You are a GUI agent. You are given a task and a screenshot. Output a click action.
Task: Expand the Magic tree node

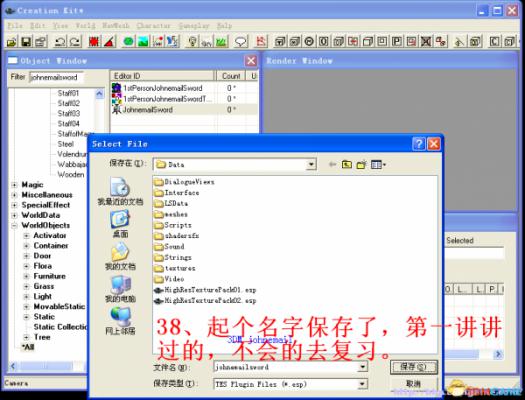(14, 185)
